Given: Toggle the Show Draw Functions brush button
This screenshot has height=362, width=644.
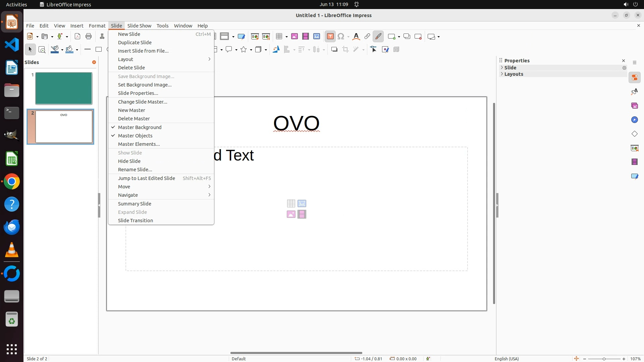Looking at the screenshot, I should 378,37.
